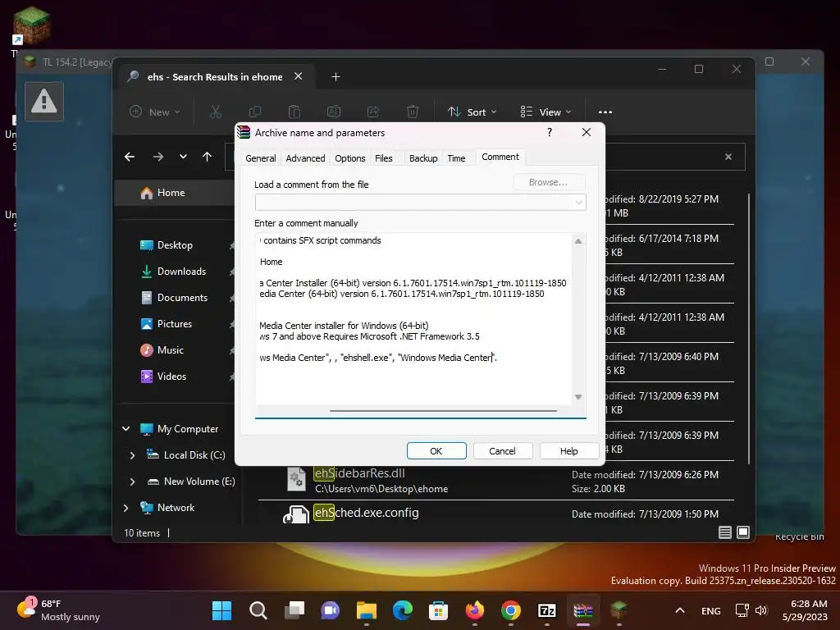Select the Options tab
Image resolution: width=840 pixels, height=630 pixels.
349,158
